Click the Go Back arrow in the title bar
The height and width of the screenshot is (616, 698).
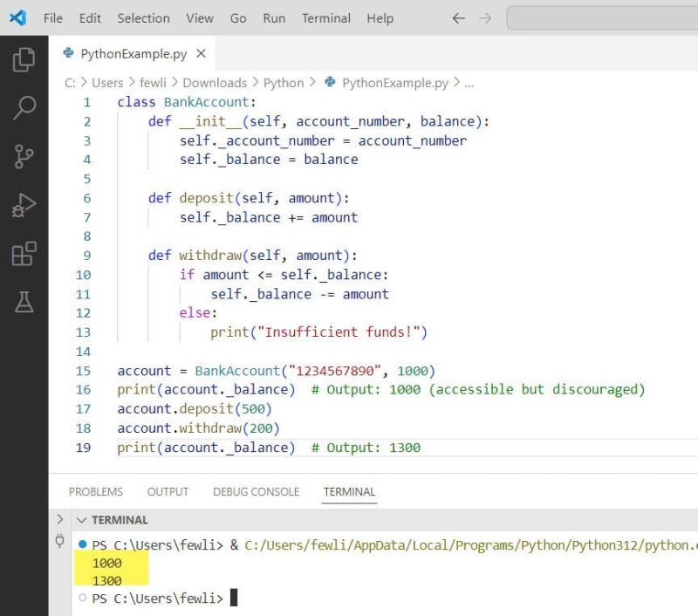tap(458, 17)
